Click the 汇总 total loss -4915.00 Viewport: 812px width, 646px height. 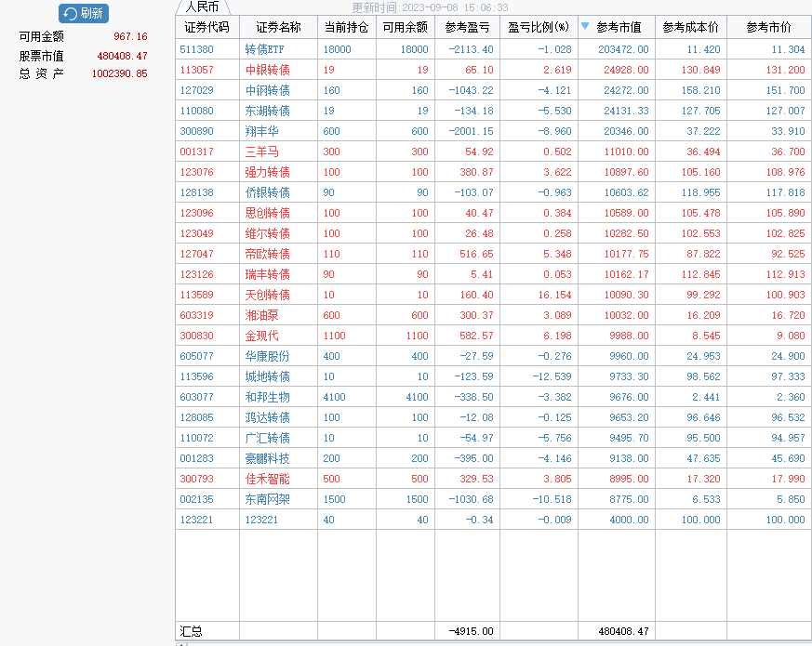pos(471,631)
